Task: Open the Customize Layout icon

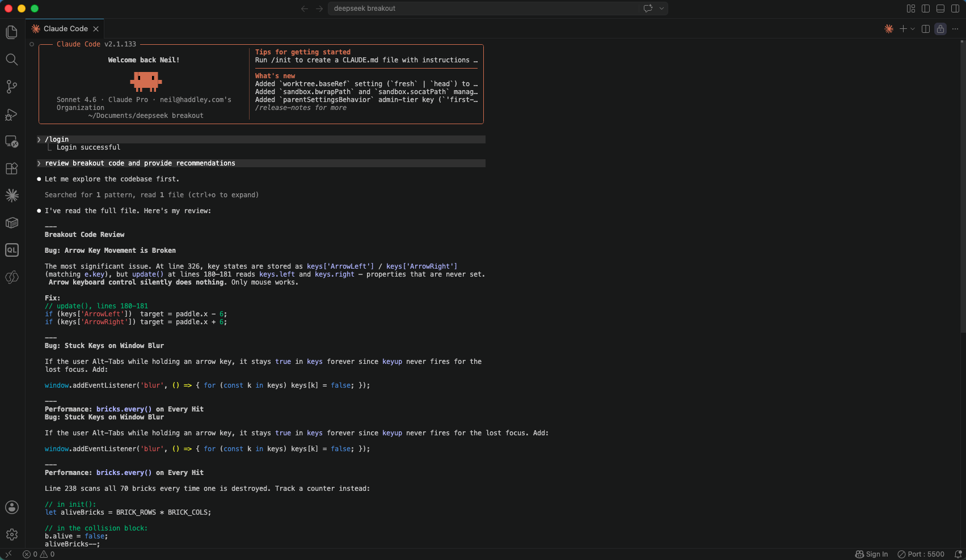Action: point(911,9)
